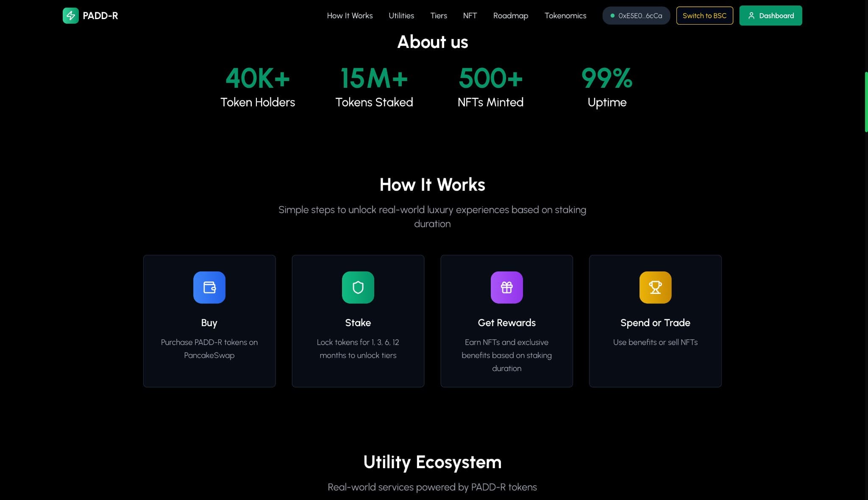This screenshot has width=868, height=500.
Task: Open the Roadmap menu item
Action: tap(511, 16)
